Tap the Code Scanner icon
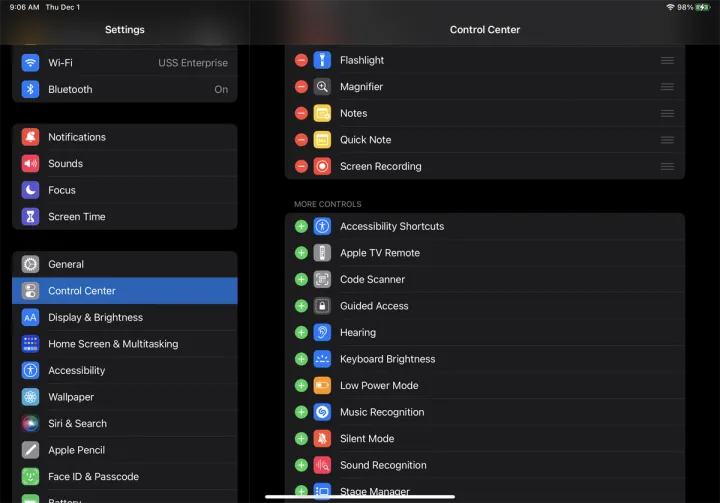 coord(322,280)
